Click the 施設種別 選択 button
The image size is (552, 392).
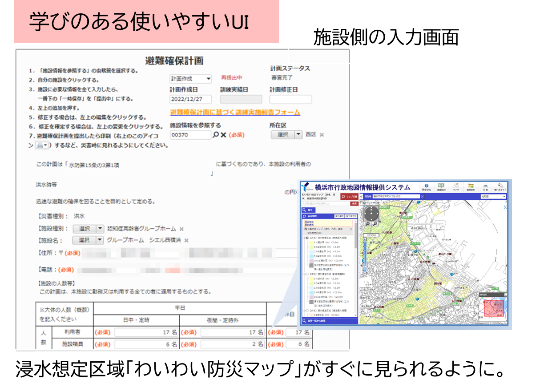(85, 229)
